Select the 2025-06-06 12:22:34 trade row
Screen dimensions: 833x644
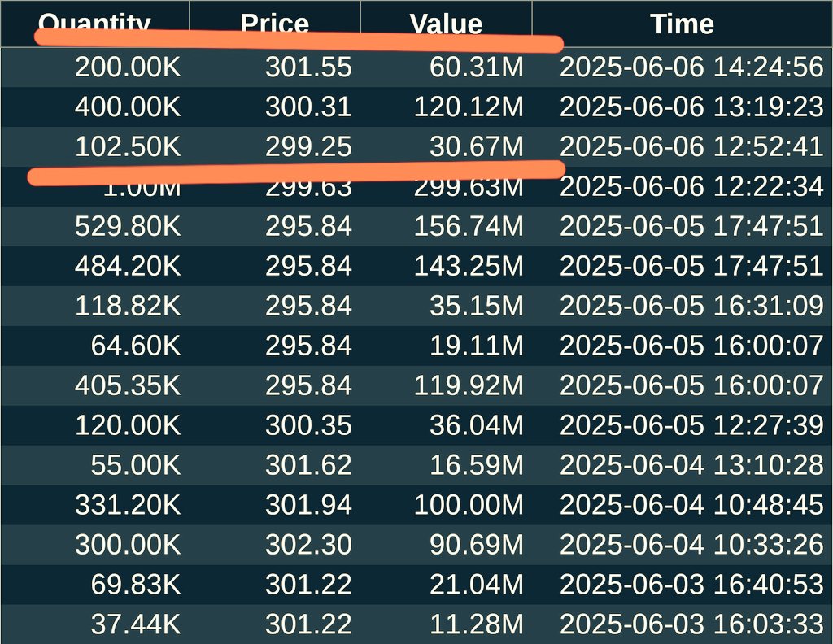tap(416, 186)
